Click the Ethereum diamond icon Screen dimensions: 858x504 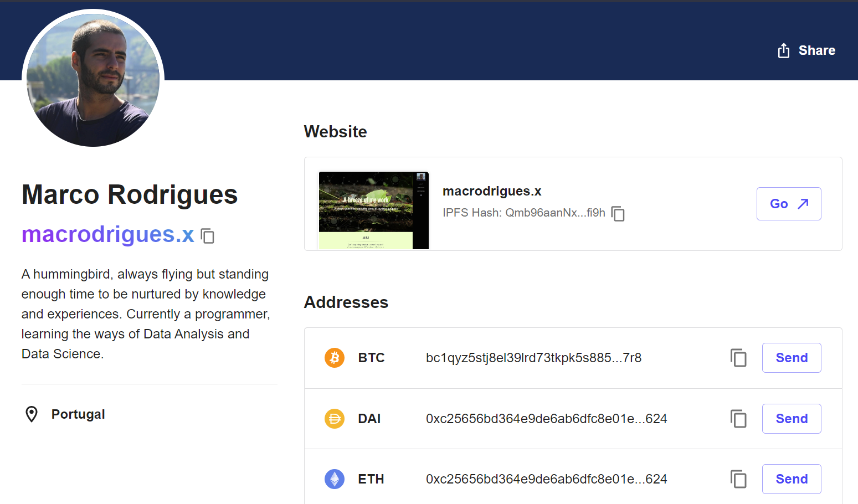pyautogui.click(x=335, y=479)
